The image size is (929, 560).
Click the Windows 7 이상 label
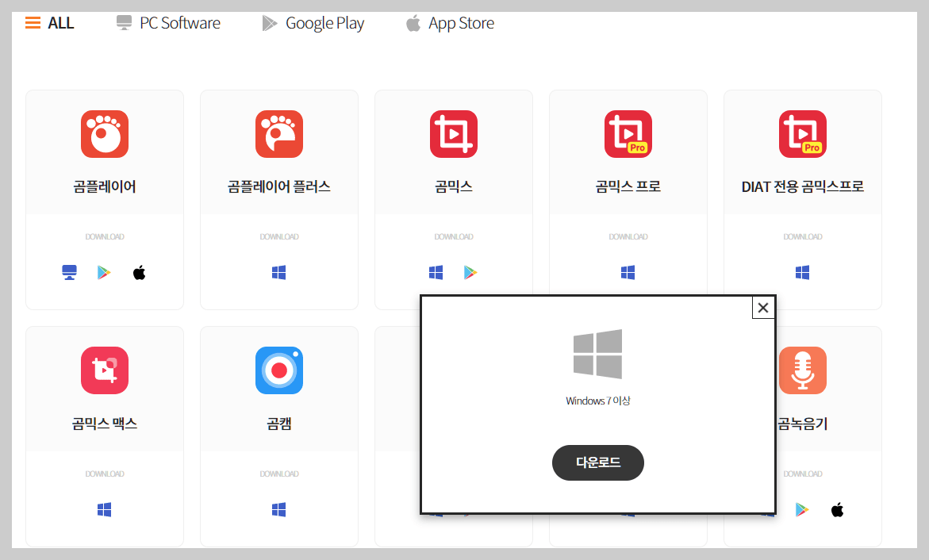click(598, 401)
